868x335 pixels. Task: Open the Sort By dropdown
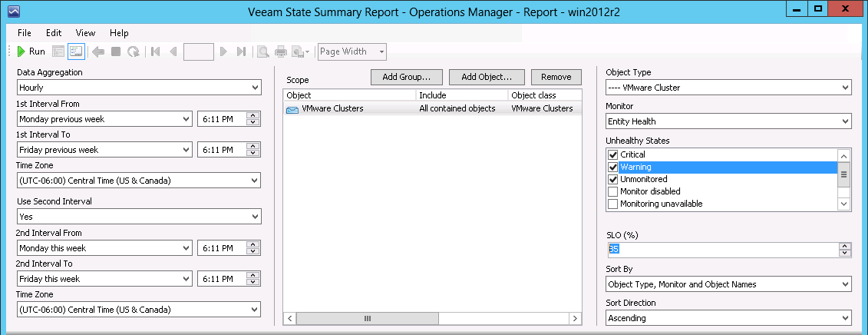click(x=728, y=284)
